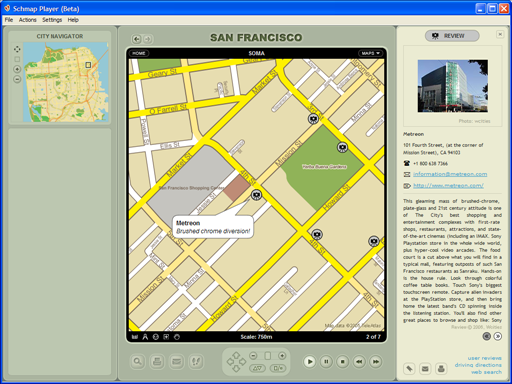Click the '2 of 7' counter
Screen dimensions: 512x384
pos(373,337)
